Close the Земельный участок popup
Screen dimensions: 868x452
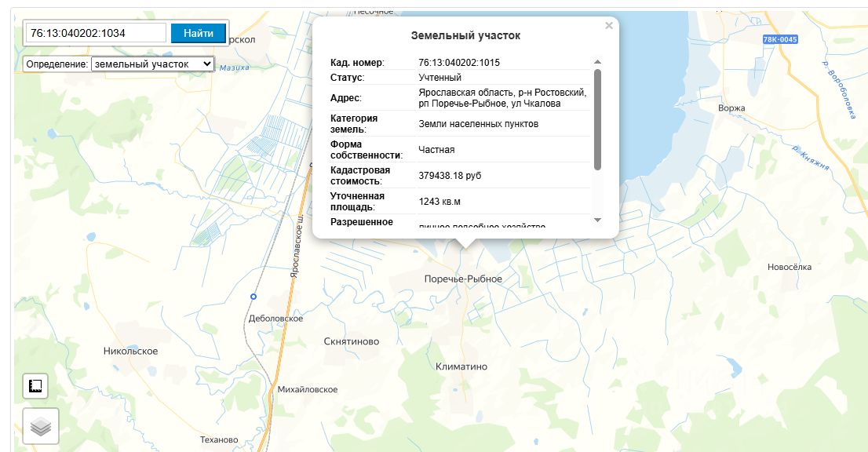(609, 25)
